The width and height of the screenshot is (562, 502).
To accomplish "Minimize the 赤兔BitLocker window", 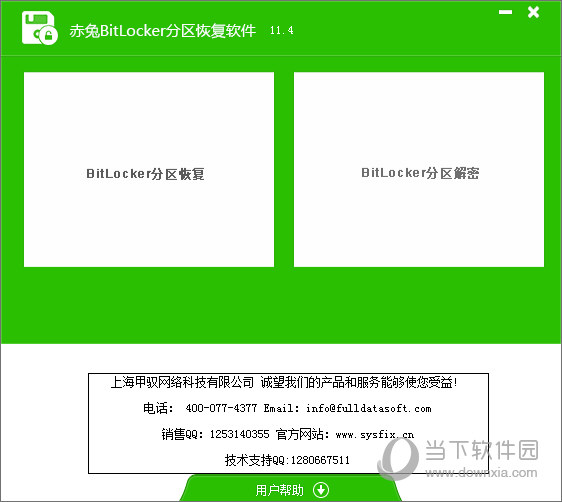I will click(x=505, y=12).
